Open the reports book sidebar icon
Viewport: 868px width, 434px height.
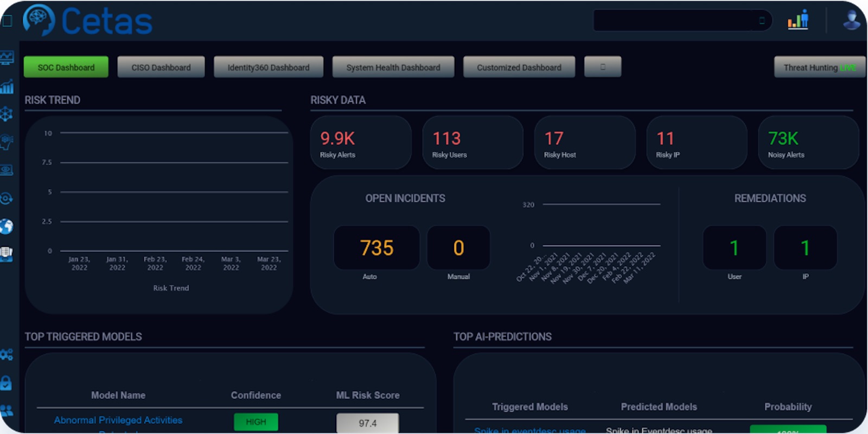(7, 254)
